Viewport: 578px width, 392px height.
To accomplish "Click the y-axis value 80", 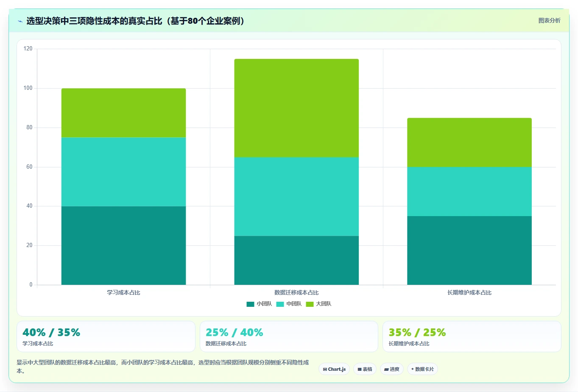I will pyautogui.click(x=29, y=128).
